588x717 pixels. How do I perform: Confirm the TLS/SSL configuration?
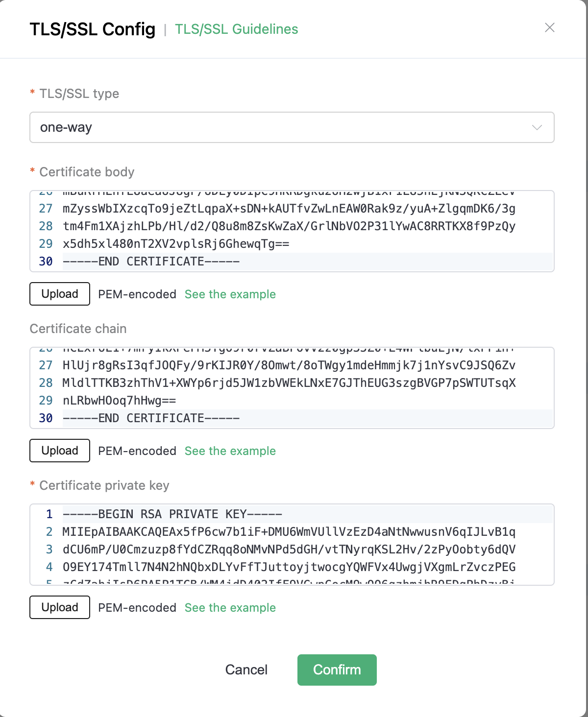(x=337, y=669)
